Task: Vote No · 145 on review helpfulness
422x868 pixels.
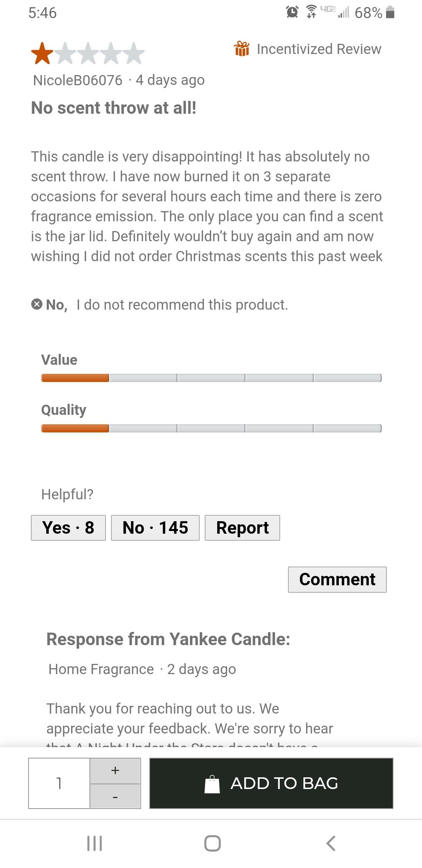Action: click(155, 528)
